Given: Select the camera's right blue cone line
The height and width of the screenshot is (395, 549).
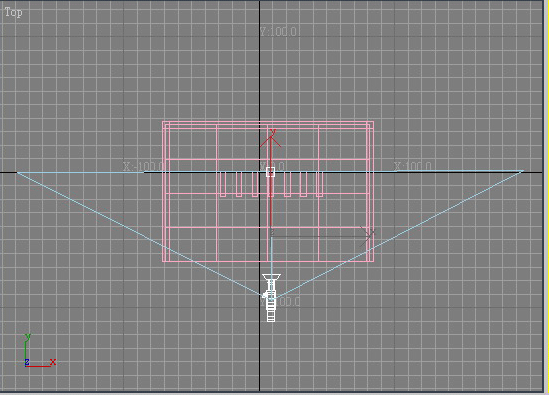Looking at the screenshot, I should 399,234.
